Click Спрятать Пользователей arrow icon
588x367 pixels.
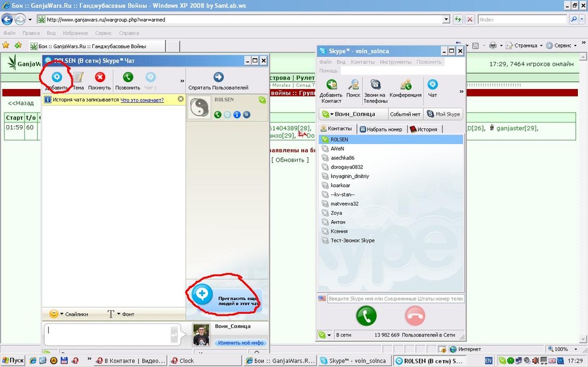coord(219,77)
